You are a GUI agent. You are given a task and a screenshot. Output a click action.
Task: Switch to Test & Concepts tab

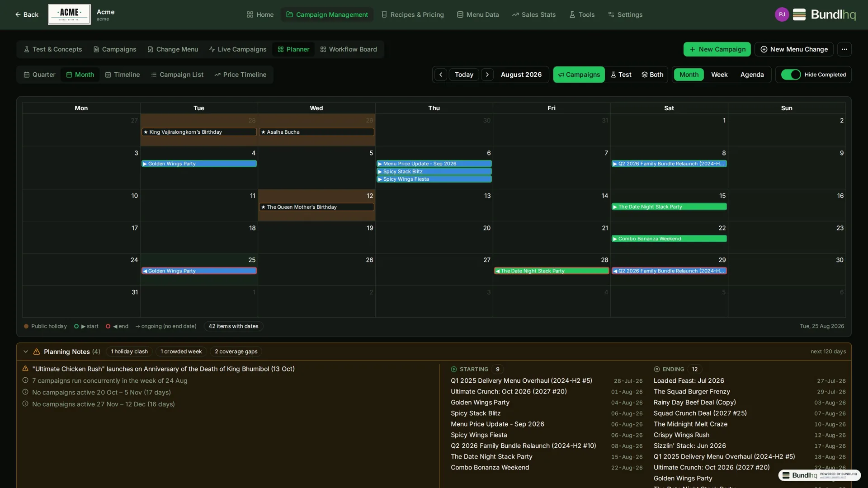[53, 49]
